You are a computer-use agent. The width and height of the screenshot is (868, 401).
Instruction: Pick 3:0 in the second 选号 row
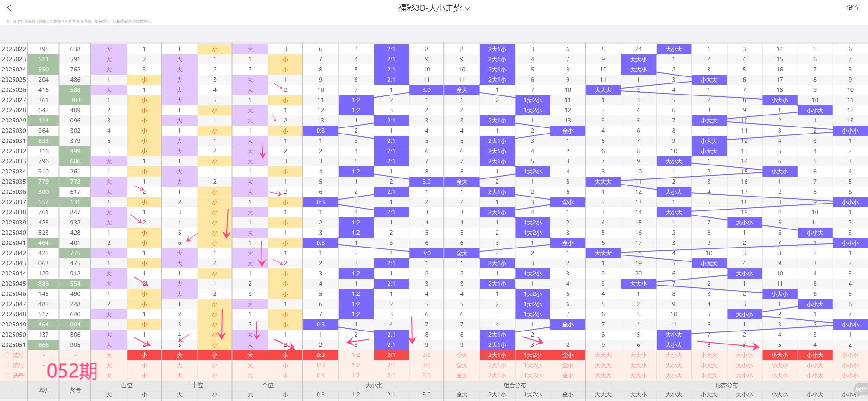point(427,365)
